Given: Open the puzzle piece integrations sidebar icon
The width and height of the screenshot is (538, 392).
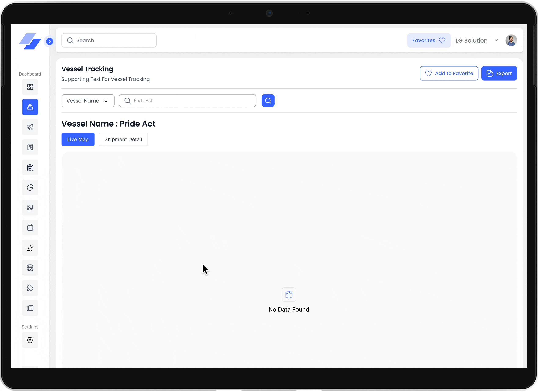Looking at the screenshot, I should tap(30, 288).
